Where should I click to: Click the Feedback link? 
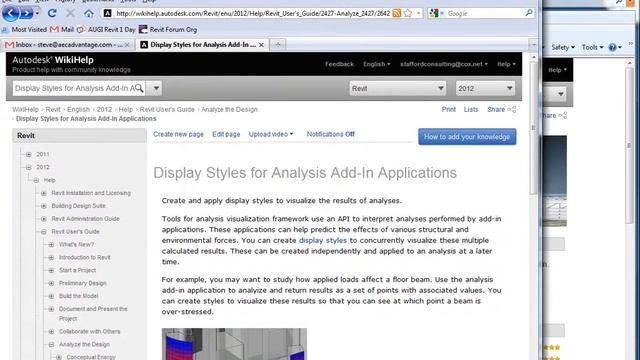(339, 64)
